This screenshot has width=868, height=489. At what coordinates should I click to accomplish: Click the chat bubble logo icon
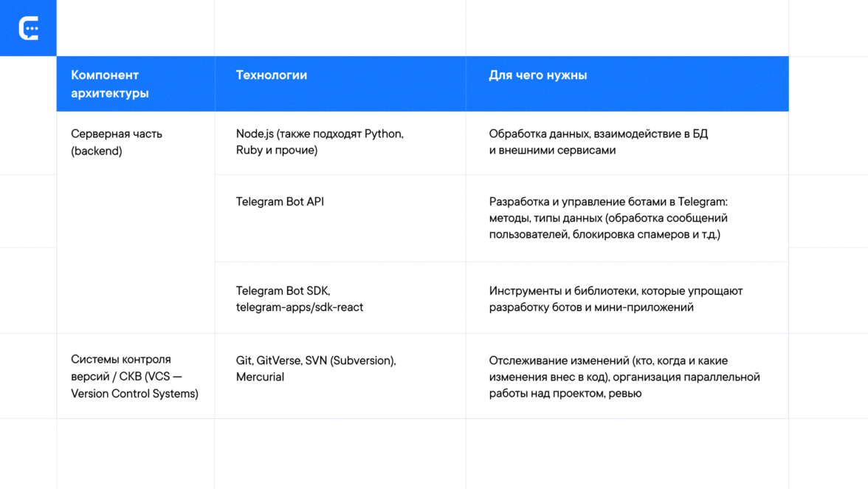tap(28, 28)
